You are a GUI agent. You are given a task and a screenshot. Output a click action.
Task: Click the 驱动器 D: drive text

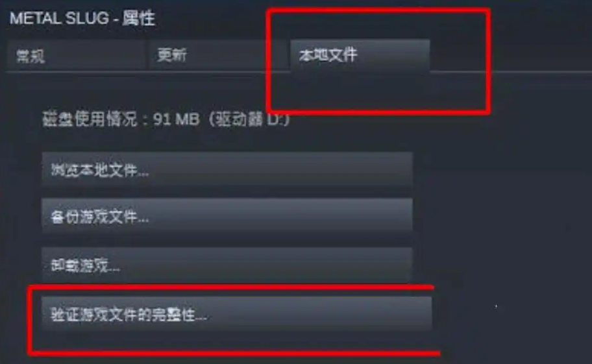250,119
